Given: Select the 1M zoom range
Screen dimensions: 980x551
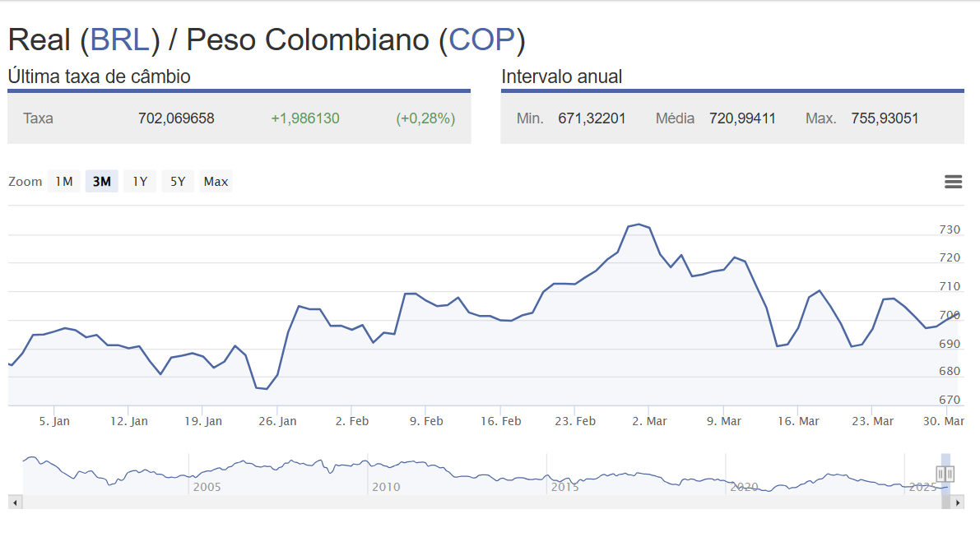Looking at the screenshot, I should pyautogui.click(x=63, y=181).
